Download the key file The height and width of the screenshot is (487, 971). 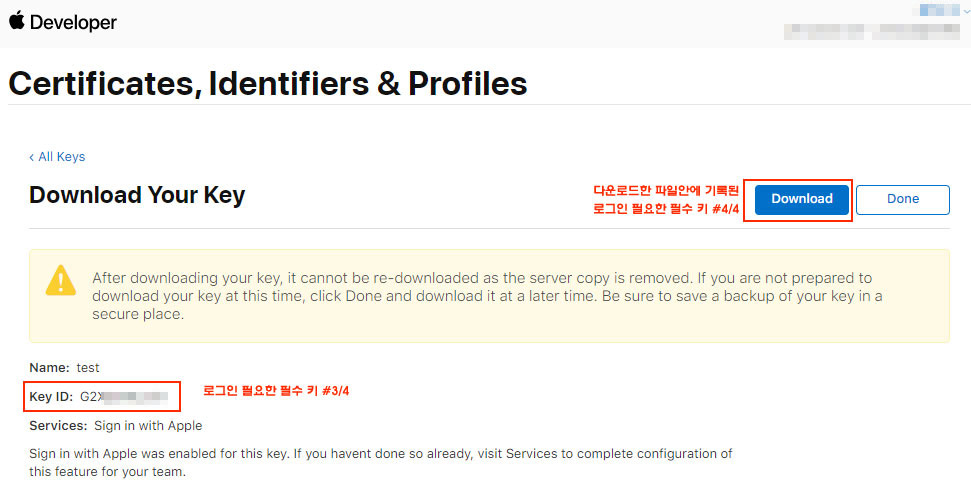pyautogui.click(x=801, y=199)
